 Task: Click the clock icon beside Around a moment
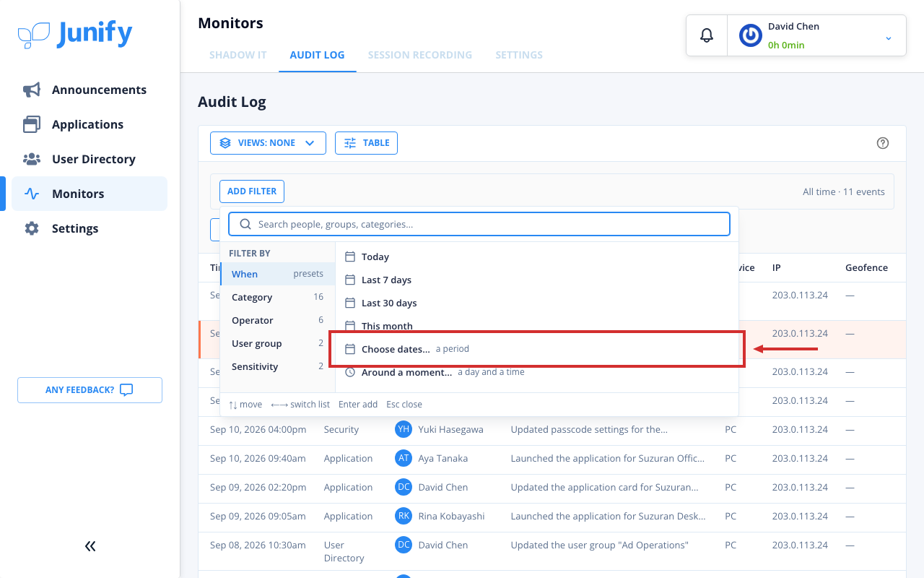(x=350, y=372)
